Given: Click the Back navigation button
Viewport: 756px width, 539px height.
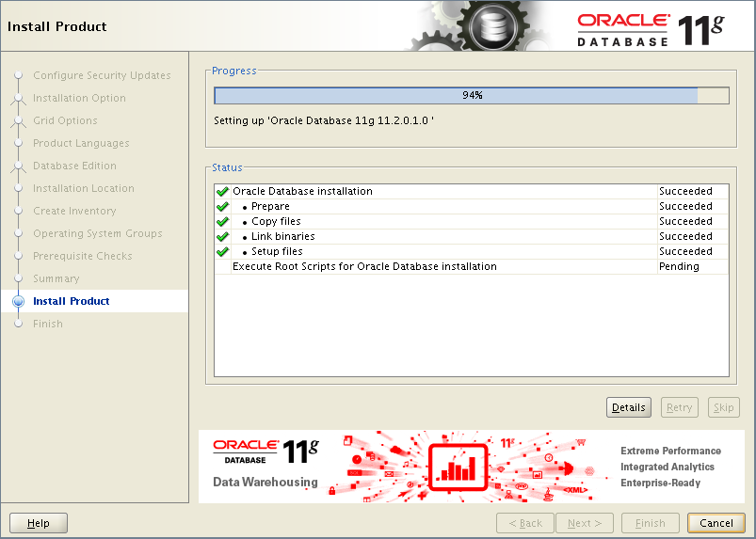Looking at the screenshot, I should click(525, 523).
